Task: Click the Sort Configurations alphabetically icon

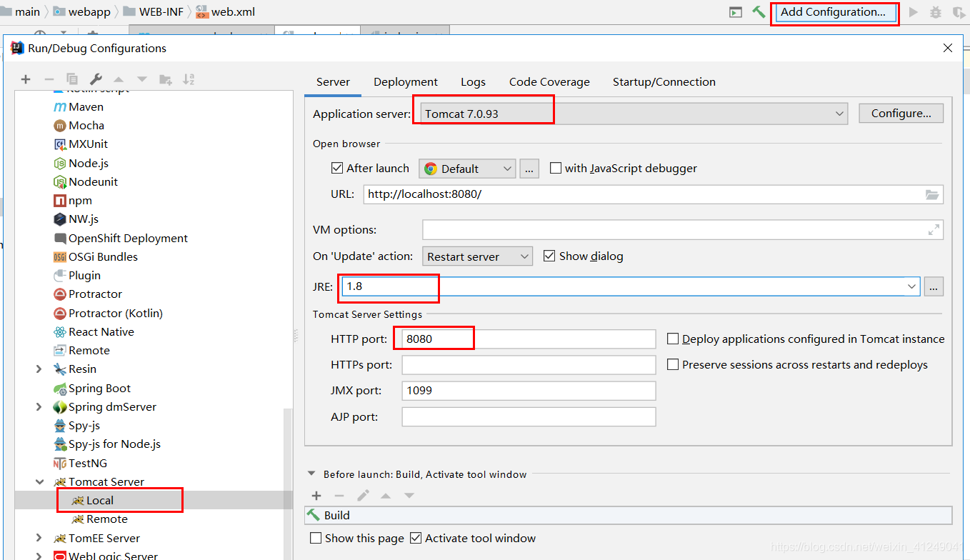Action: tap(189, 79)
